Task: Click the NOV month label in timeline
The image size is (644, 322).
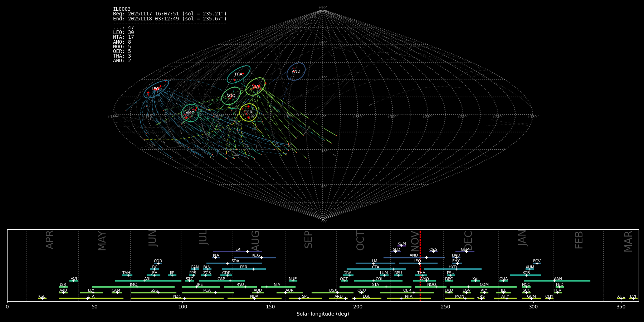Action: tap(414, 240)
